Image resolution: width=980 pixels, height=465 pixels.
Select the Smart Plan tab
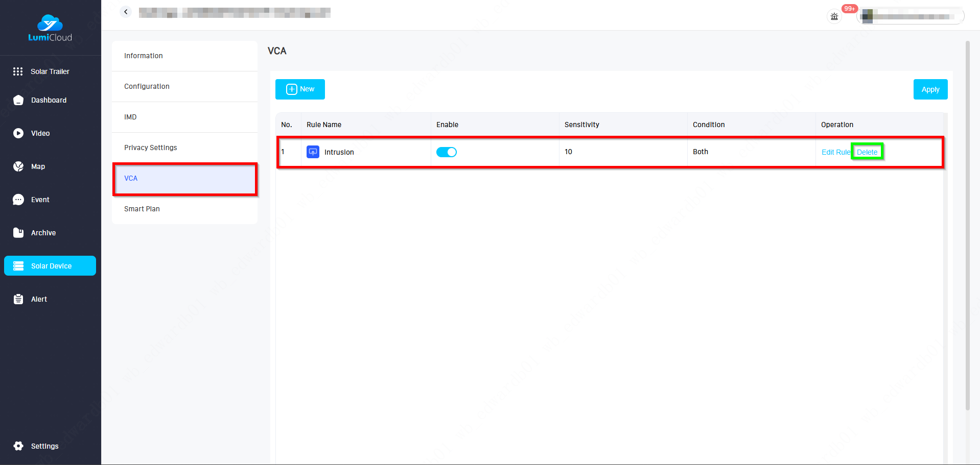pyautogui.click(x=142, y=209)
